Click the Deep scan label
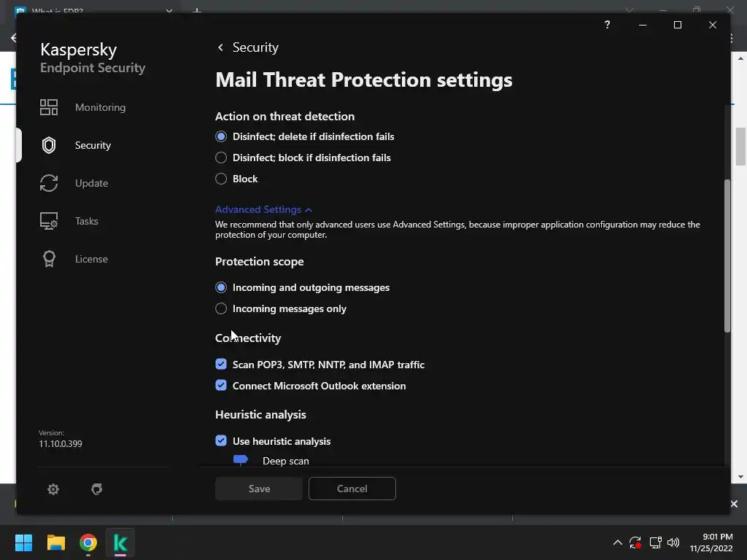 (286, 461)
